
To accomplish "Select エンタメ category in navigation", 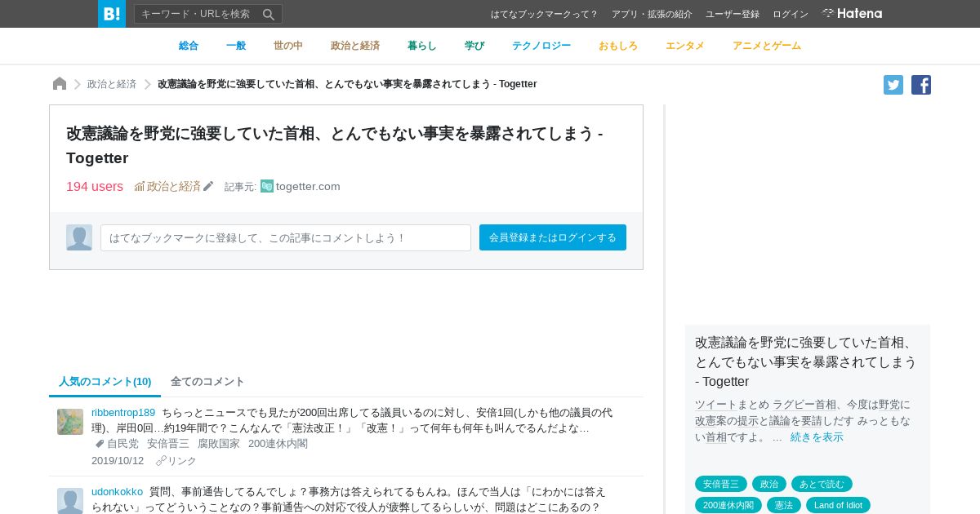I will click(685, 46).
